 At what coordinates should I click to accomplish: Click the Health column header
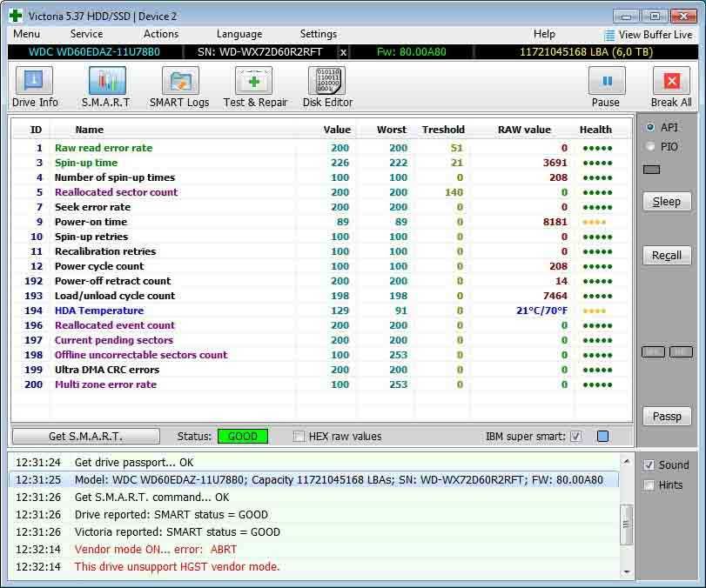595,130
